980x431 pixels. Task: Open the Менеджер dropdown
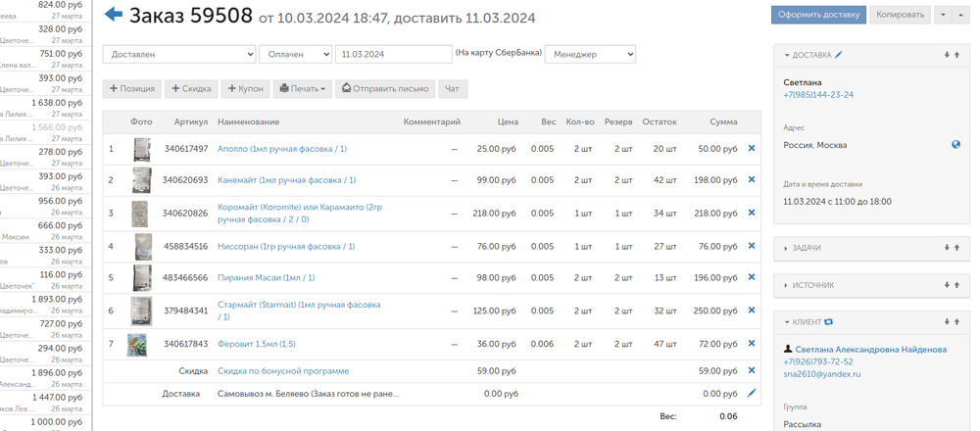coord(590,55)
